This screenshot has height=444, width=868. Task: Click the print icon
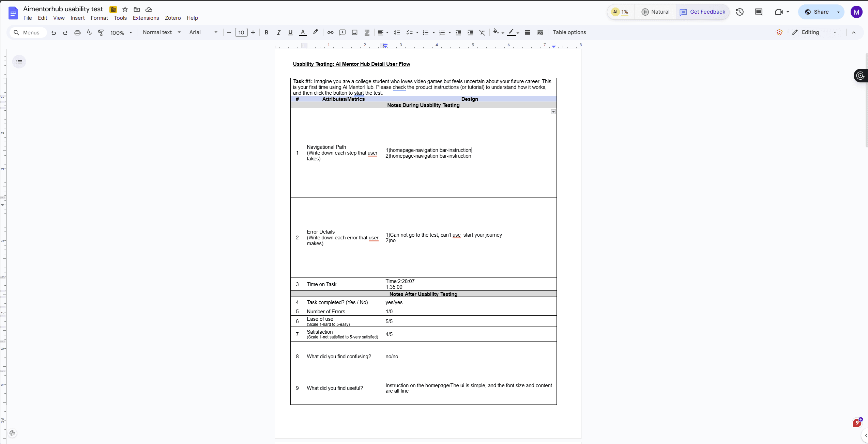click(x=77, y=33)
